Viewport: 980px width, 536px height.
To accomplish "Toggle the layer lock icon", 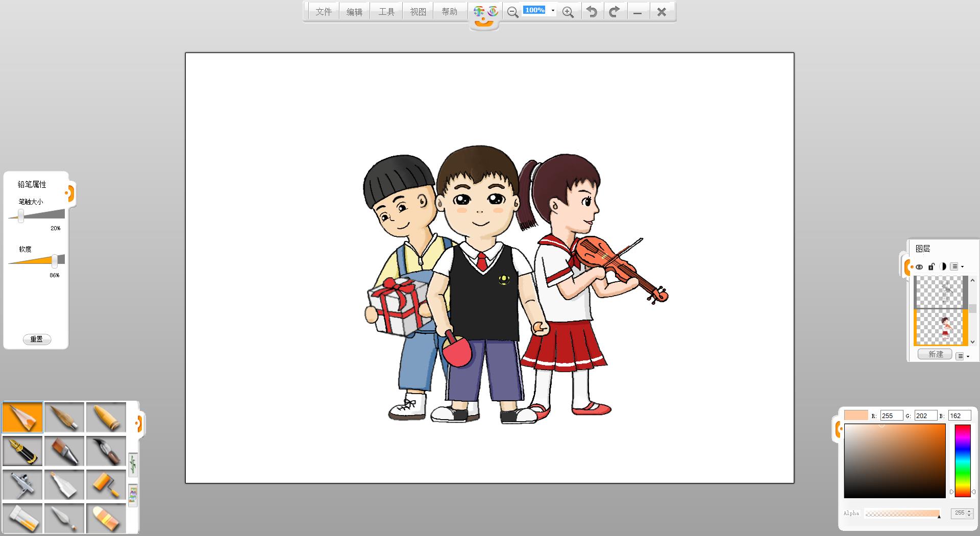I will coord(931,266).
